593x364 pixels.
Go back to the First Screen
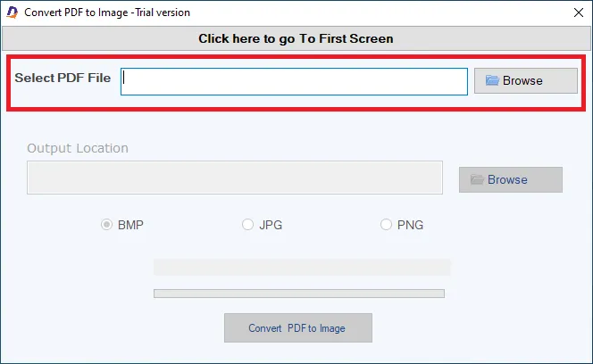point(296,38)
